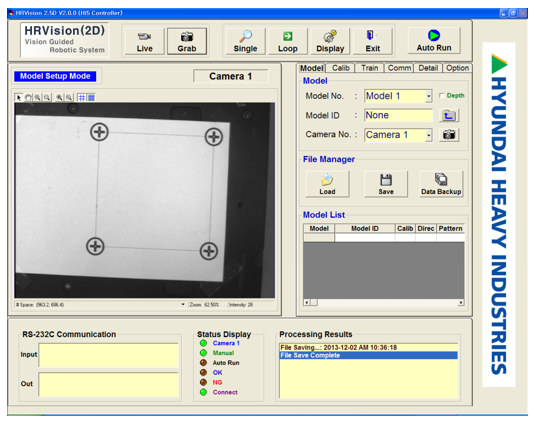Switch to the Detail tab

coord(428,68)
